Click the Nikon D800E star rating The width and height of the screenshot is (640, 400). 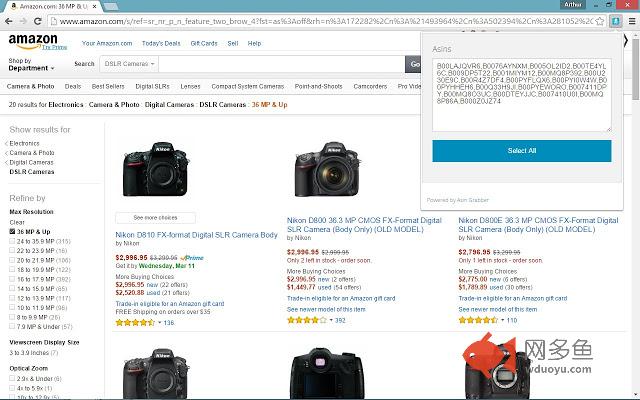(x=478, y=320)
